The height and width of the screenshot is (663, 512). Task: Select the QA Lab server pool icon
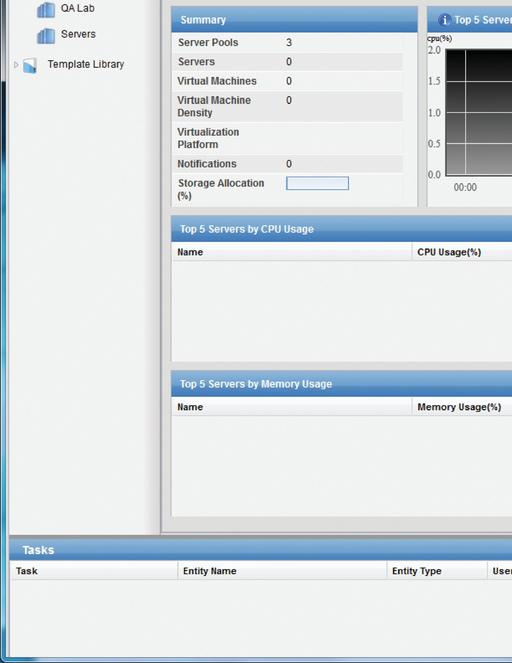[46, 9]
